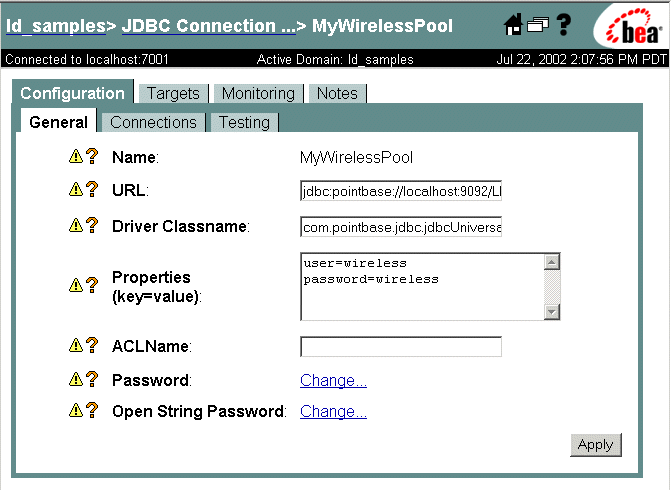Image resolution: width=671 pixels, height=490 pixels.
Task: Open the Testing sub-tab
Action: [244, 122]
